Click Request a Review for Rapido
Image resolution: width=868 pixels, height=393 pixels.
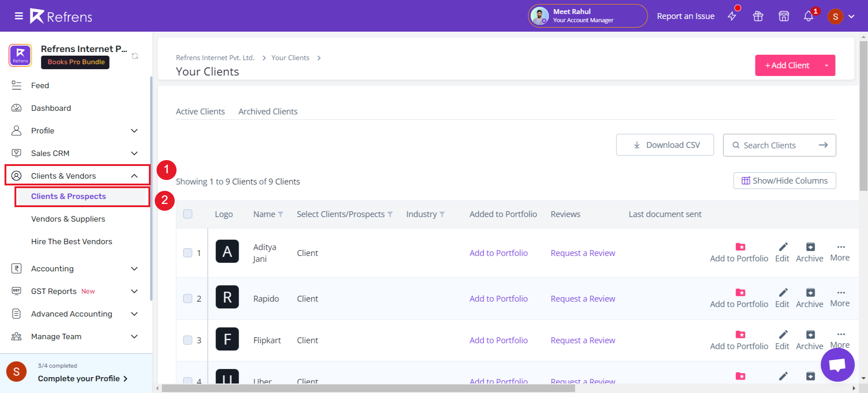tap(583, 299)
